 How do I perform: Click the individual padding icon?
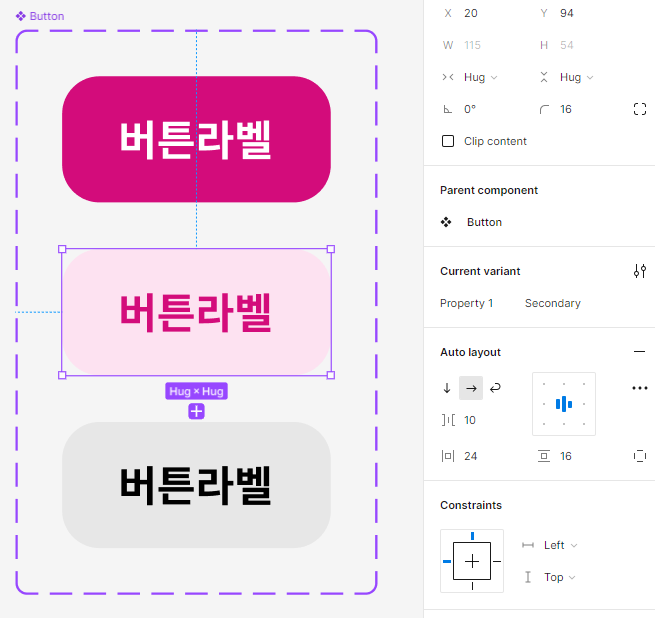(640, 456)
